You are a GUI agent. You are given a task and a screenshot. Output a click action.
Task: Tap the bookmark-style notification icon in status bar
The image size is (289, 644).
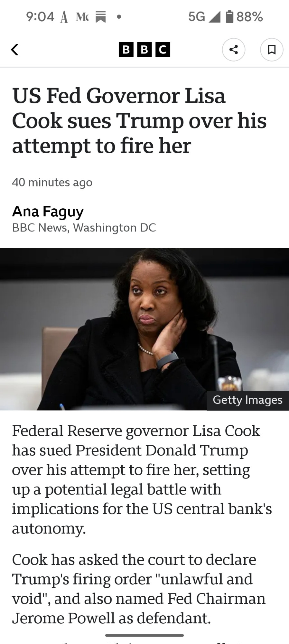(x=101, y=17)
